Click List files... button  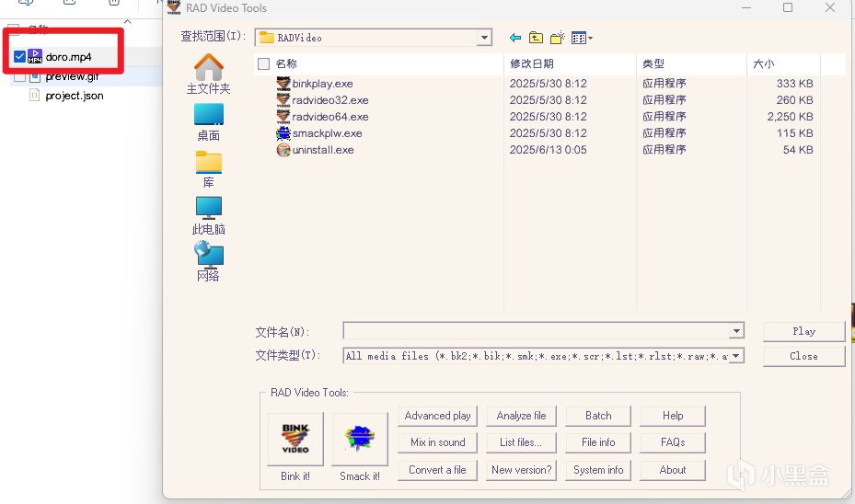[521, 442]
